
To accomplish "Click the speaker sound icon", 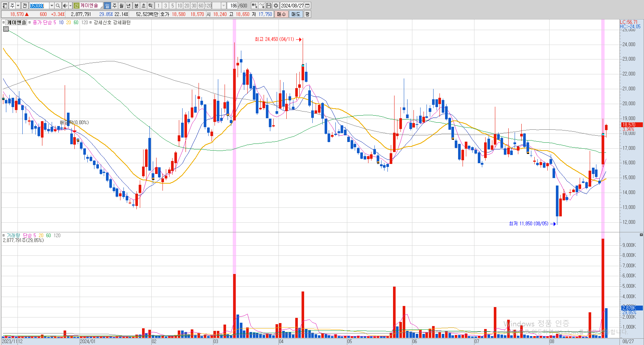I will [x=65, y=6].
